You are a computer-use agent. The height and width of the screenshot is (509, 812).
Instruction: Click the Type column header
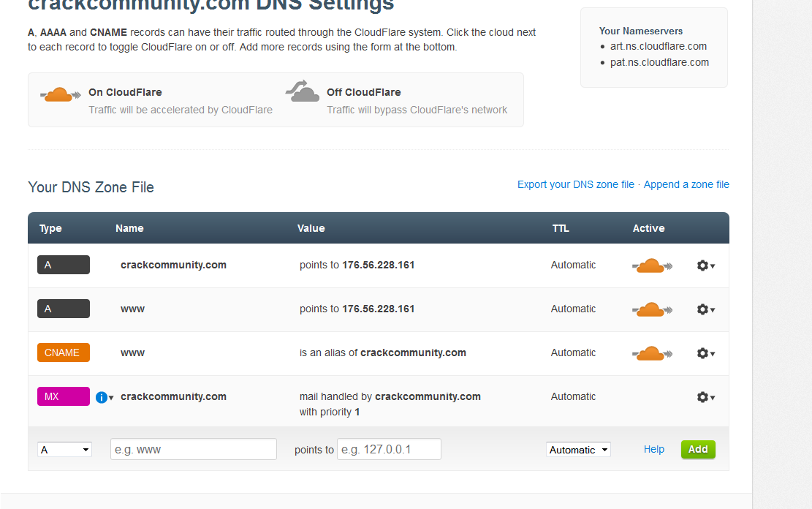pyautogui.click(x=50, y=229)
